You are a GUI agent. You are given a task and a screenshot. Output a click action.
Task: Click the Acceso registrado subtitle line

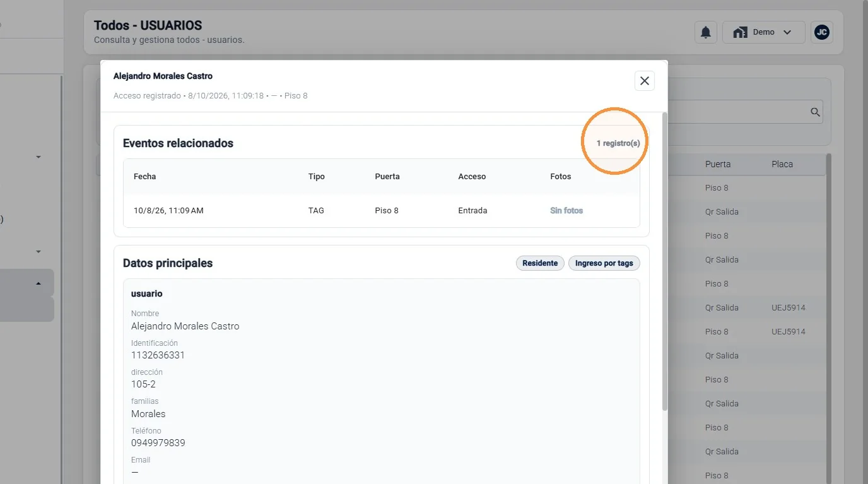click(x=211, y=96)
